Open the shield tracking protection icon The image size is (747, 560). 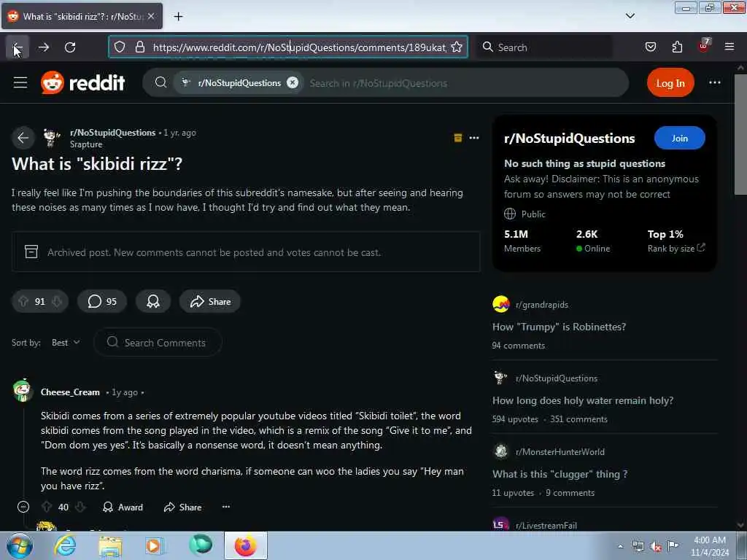click(120, 47)
